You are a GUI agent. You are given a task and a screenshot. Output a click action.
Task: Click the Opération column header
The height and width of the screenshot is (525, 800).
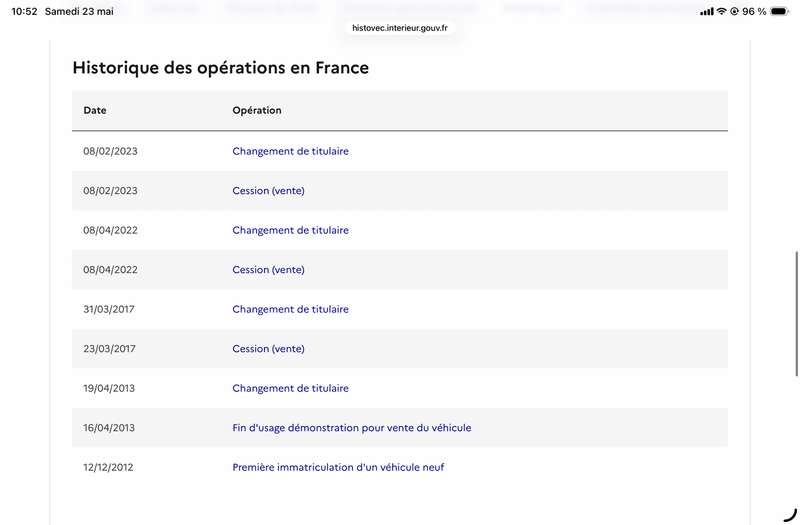tap(257, 110)
